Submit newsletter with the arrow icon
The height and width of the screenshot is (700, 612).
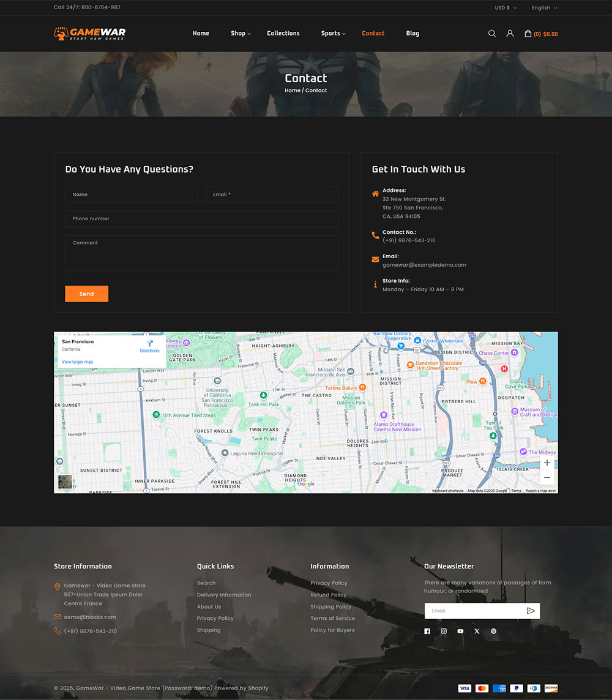pos(531,610)
